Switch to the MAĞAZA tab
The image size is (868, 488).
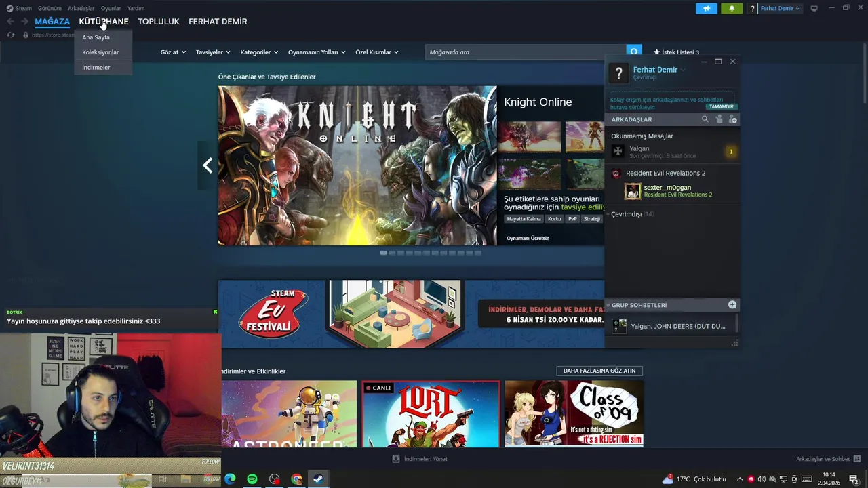(52, 22)
